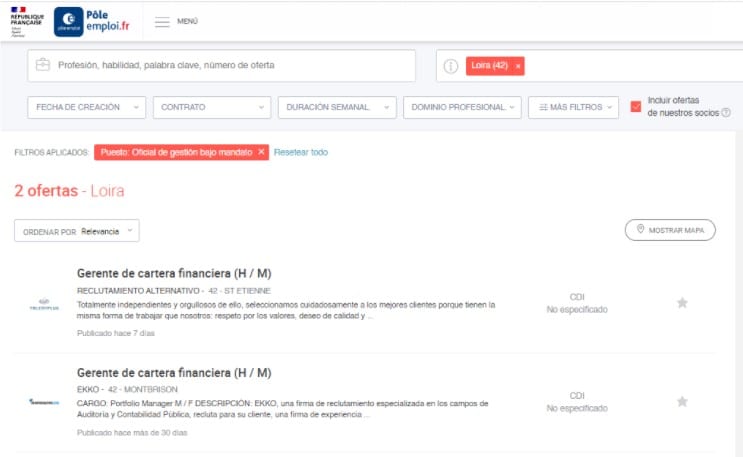Screen dimensions: 743x457
Task: Open the Más filtros dropdown
Action: coord(573,107)
